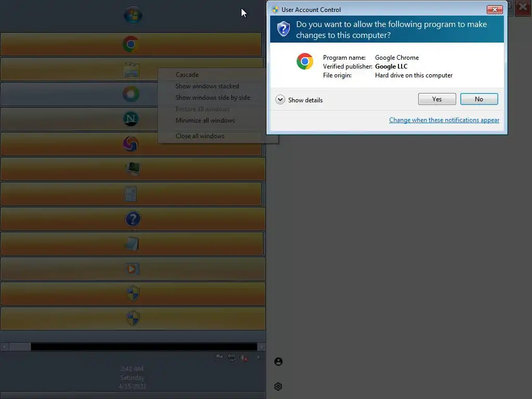This screenshot has height=399, width=532.
Task: Open the Calculator taskbar button
Action: (x=130, y=194)
